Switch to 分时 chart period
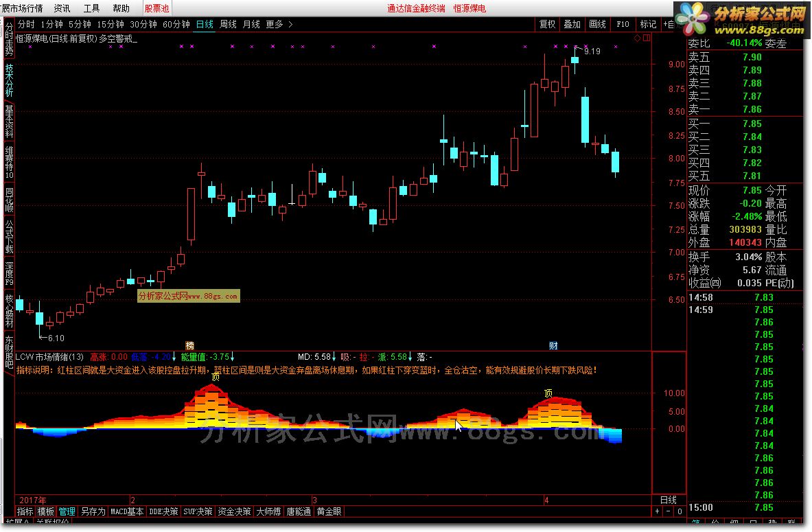This screenshot has height=532, width=812. tap(26, 24)
